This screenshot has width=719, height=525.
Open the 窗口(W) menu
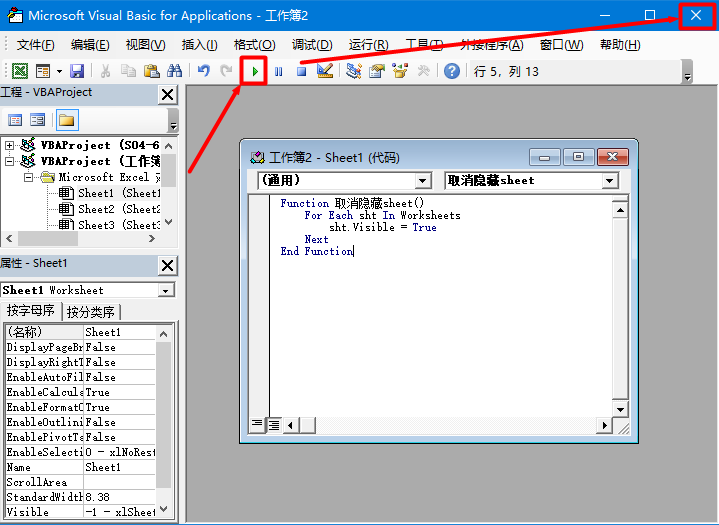point(561,45)
